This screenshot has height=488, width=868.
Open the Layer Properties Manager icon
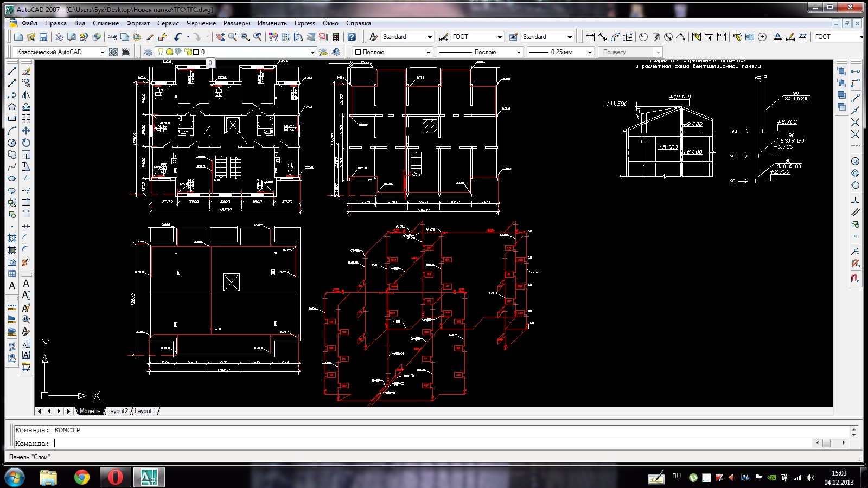[x=148, y=52]
